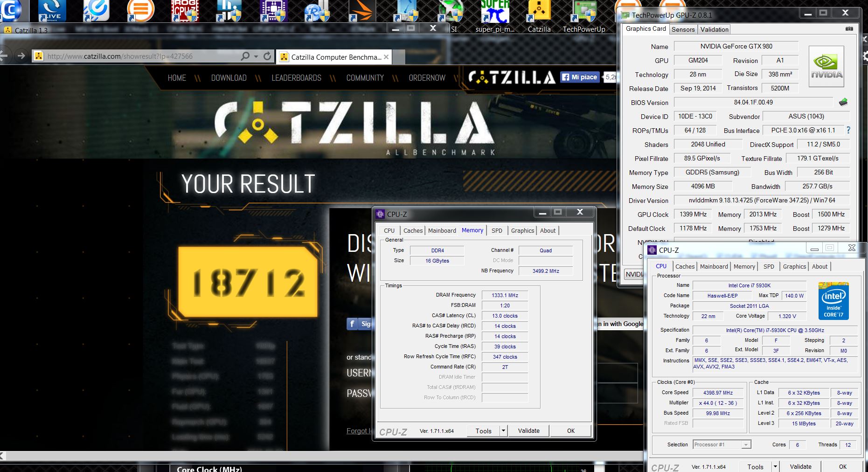This screenshot has height=472, width=868.
Task: Open the Memory tab in CPU-Z CPU window
Action: 744,266
